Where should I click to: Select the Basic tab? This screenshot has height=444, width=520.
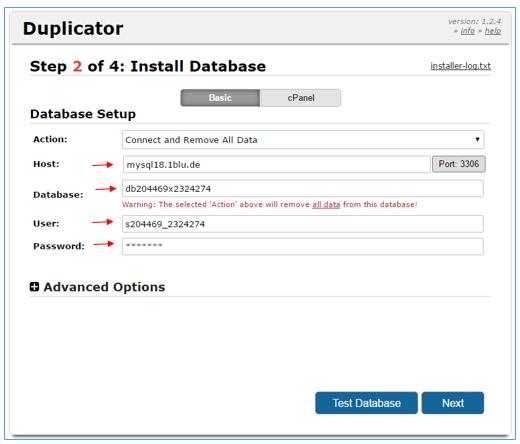click(x=220, y=98)
